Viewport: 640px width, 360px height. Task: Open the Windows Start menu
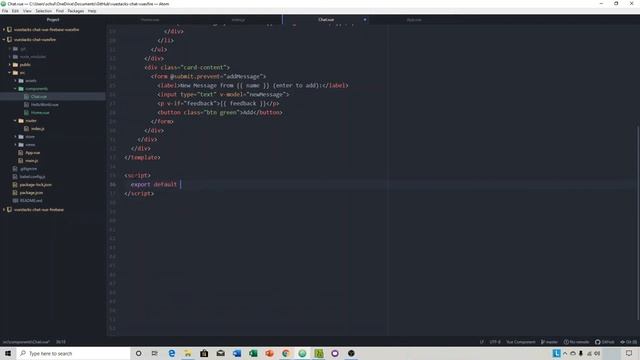[8, 353]
